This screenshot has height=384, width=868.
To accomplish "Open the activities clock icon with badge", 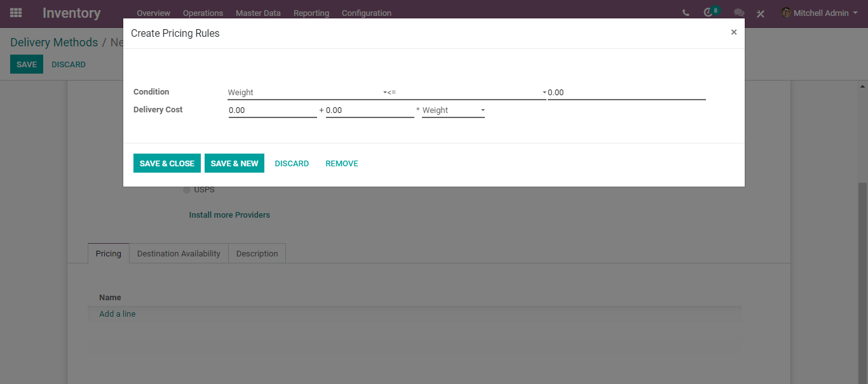I will click(710, 12).
